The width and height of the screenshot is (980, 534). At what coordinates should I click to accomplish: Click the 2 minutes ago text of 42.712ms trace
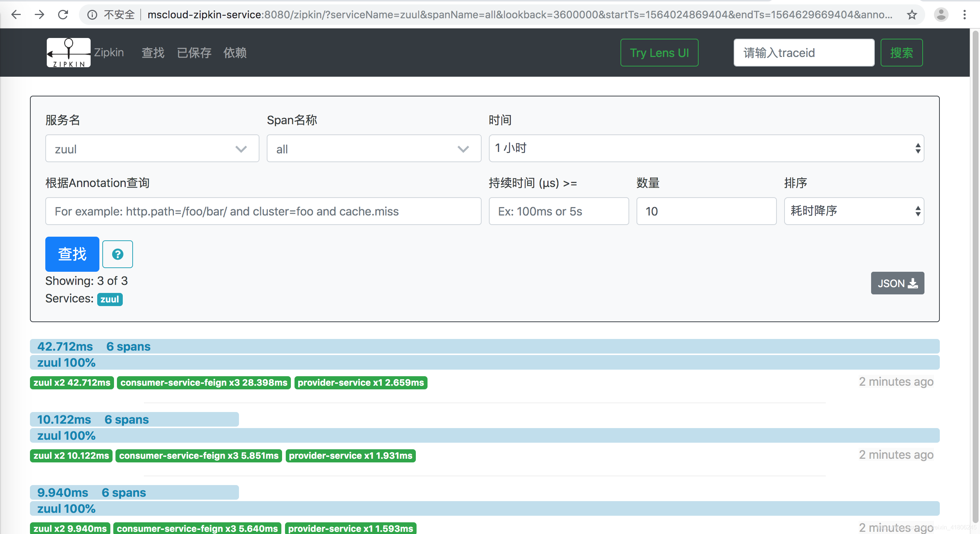click(896, 381)
